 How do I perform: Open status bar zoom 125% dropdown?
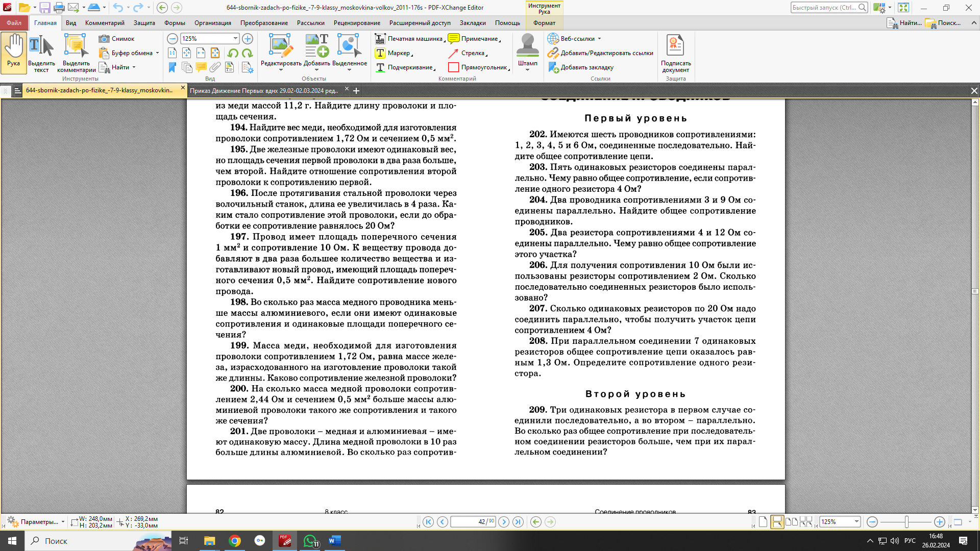point(856,522)
